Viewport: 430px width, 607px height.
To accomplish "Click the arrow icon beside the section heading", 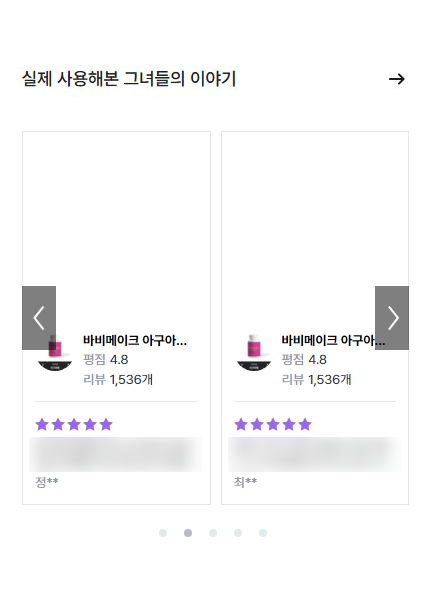I will pyautogui.click(x=397, y=79).
